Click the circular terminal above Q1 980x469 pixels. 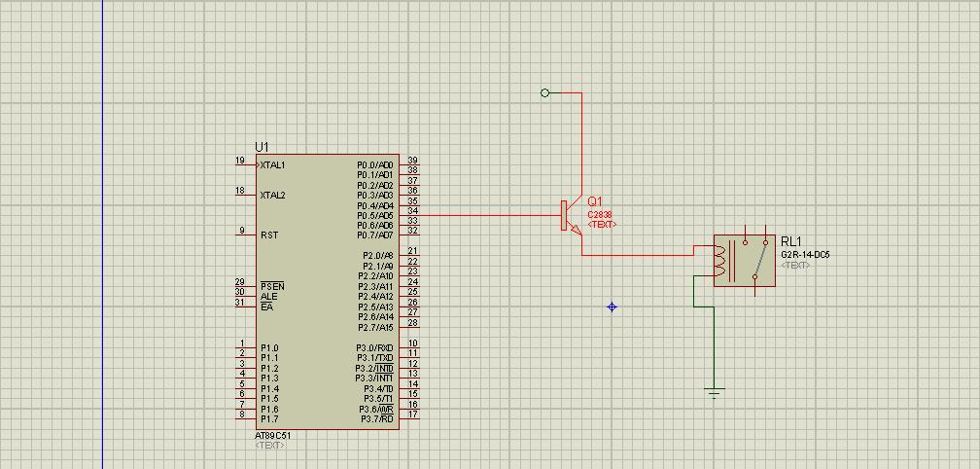544,93
